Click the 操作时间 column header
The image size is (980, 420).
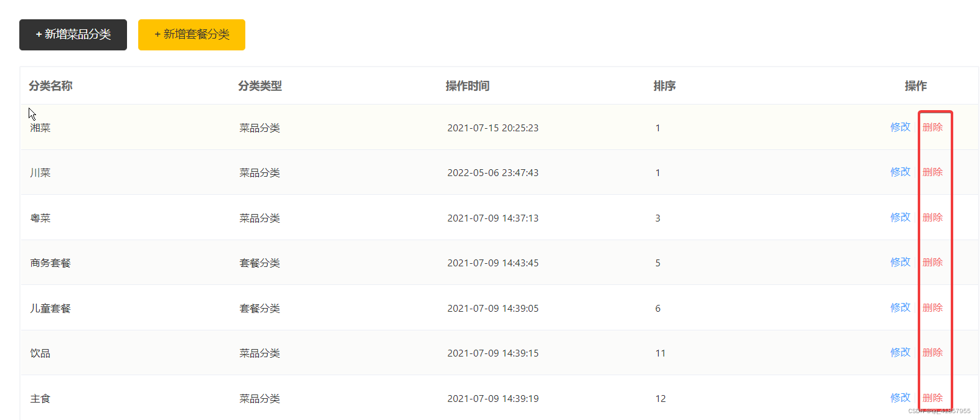point(467,86)
